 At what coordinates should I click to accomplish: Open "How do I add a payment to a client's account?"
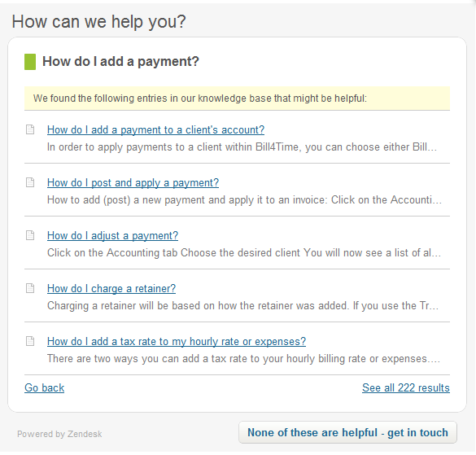click(155, 129)
